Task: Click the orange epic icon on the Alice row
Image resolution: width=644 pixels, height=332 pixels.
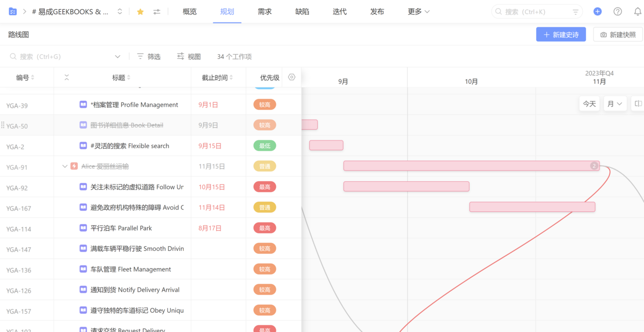Action: click(74, 166)
